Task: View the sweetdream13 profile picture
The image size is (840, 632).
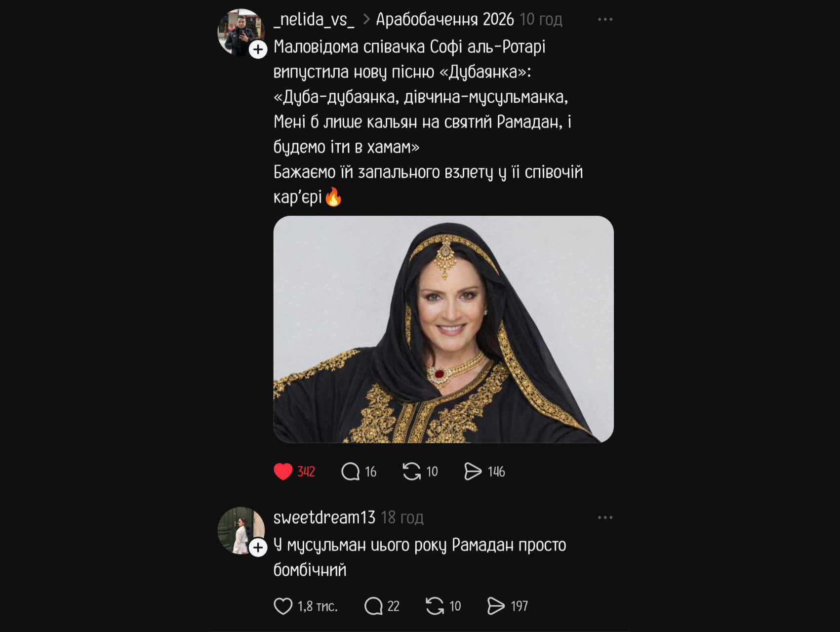Action: click(x=238, y=528)
